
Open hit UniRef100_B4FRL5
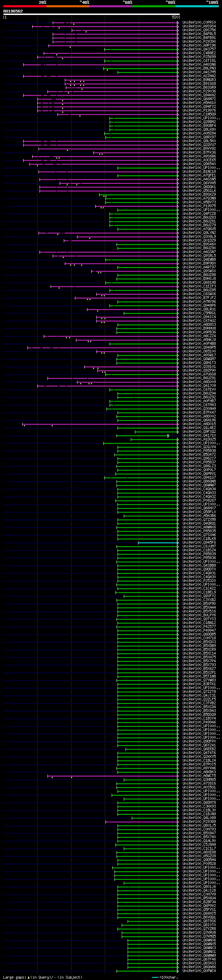tap(199, 34)
